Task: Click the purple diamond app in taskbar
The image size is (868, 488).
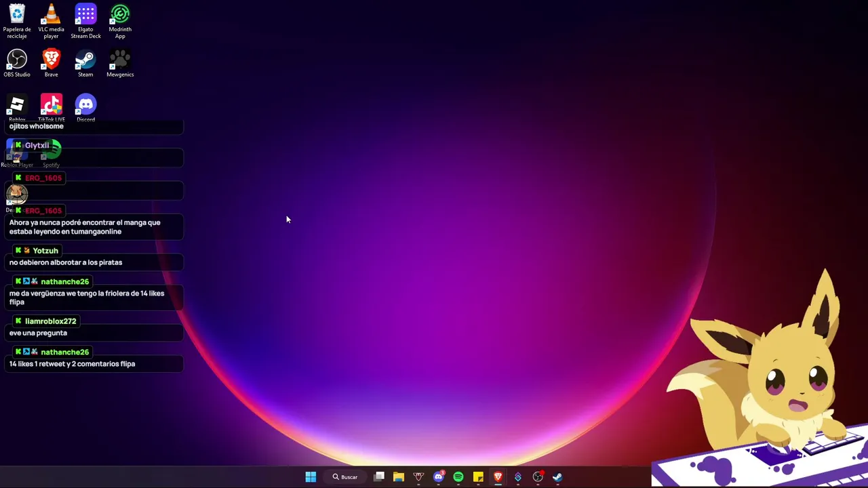Action: tap(518, 477)
